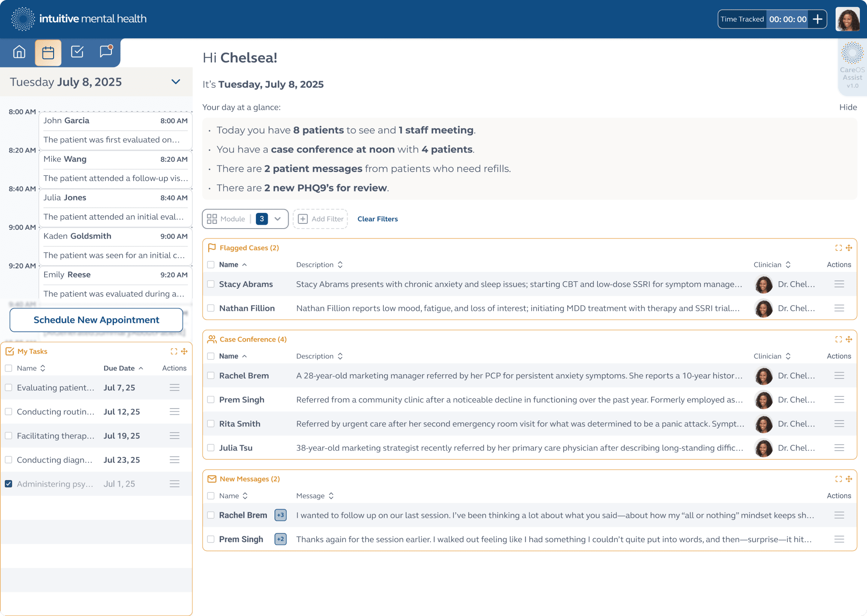Select the Calendar icon in the sidebar
867x616 pixels.
click(x=48, y=52)
